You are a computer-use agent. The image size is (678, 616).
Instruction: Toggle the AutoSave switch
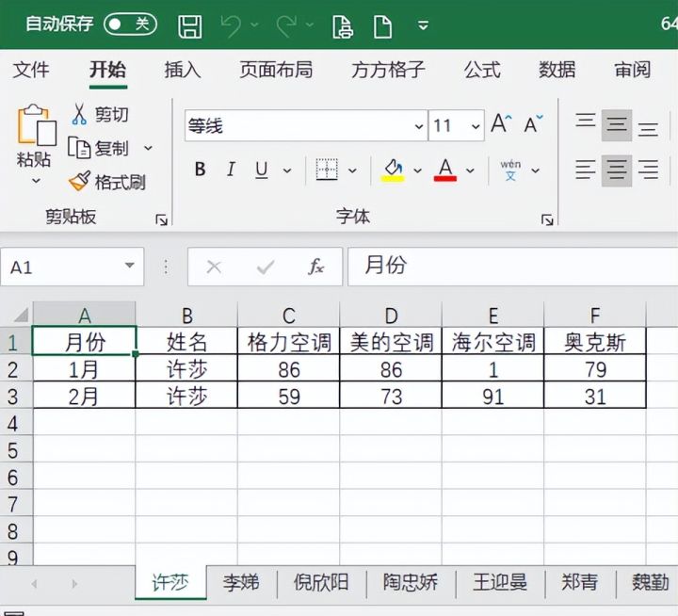[x=130, y=24]
